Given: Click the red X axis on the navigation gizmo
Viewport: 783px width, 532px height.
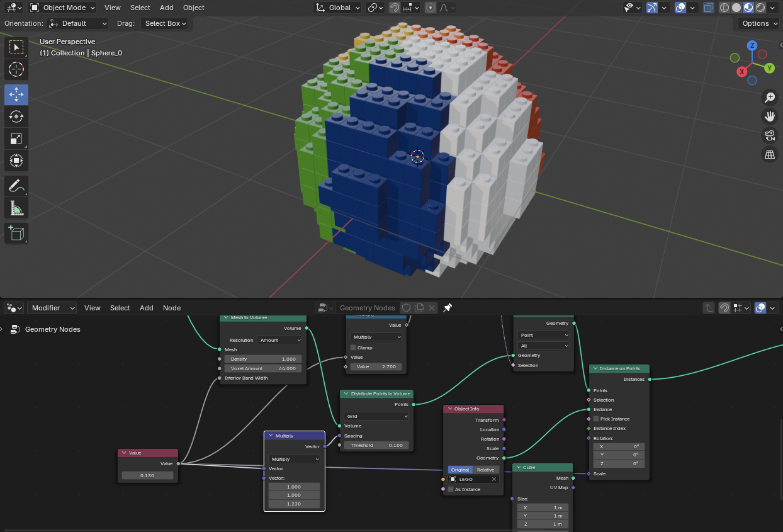Looking at the screenshot, I should pyautogui.click(x=742, y=72).
